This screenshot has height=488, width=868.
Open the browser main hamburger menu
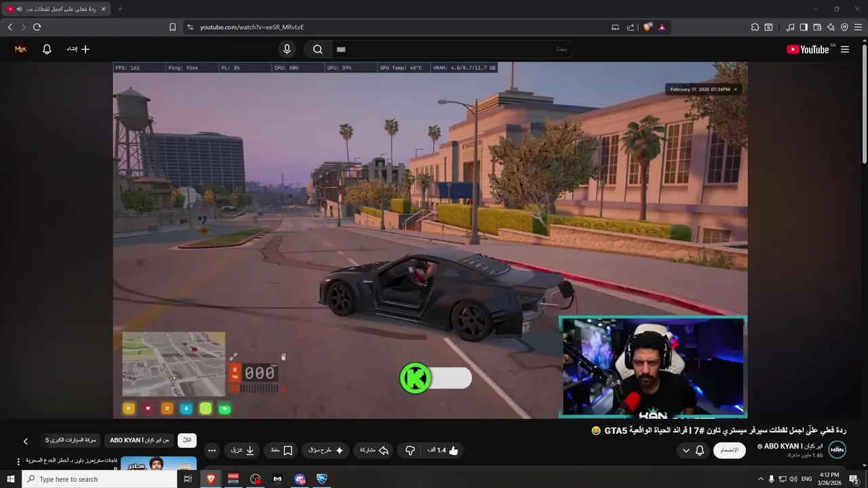tap(858, 27)
